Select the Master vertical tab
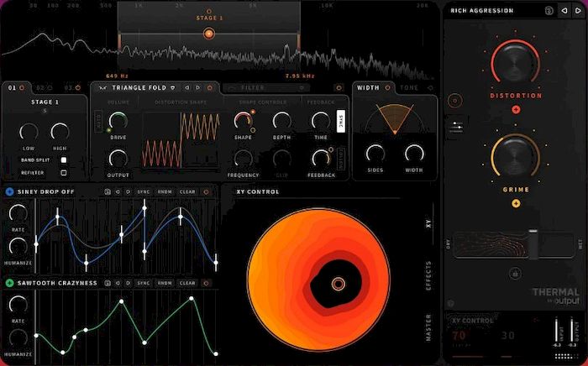 (428, 327)
